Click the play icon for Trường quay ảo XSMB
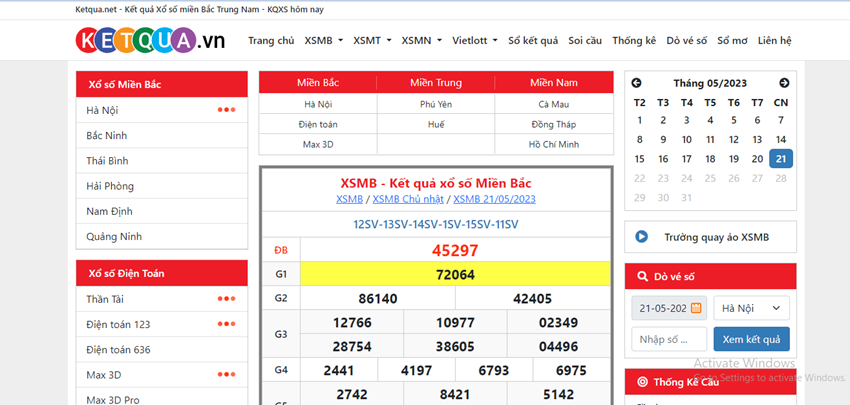Image resolution: width=850 pixels, height=405 pixels. point(641,237)
